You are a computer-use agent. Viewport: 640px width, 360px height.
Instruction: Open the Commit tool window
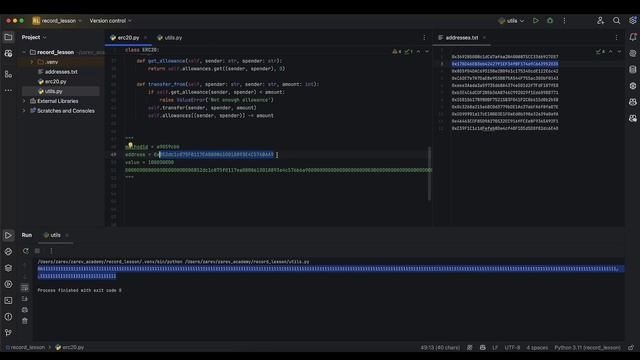[x=8, y=53]
